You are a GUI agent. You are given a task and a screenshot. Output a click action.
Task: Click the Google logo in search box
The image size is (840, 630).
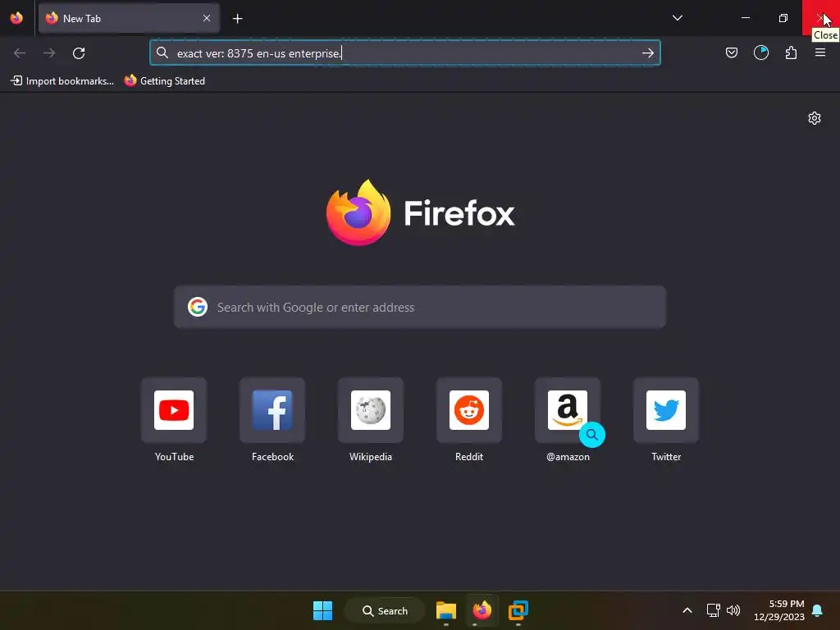pyautogui.click(x=198, y=307)
